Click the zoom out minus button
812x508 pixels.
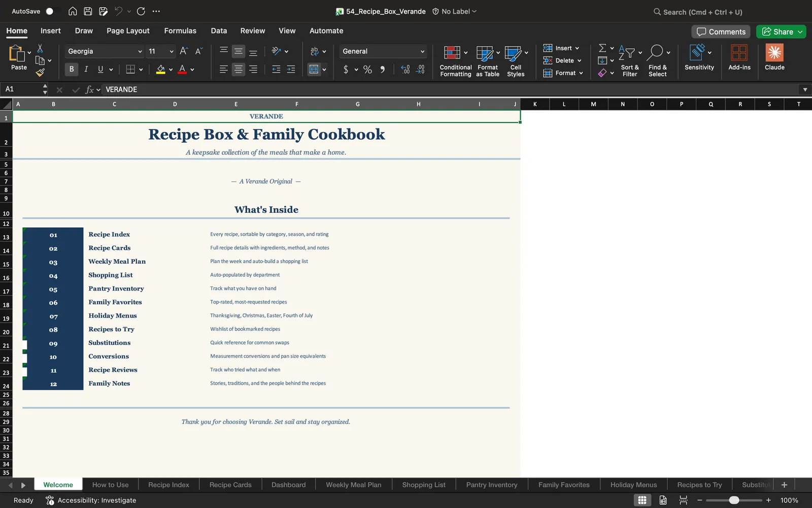coord(700,500)
